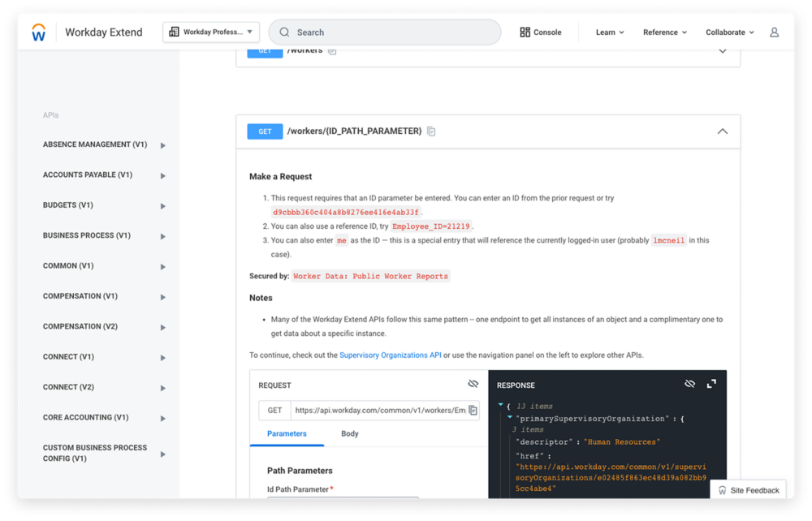Click the 'me' code snippet

[341, 240]
